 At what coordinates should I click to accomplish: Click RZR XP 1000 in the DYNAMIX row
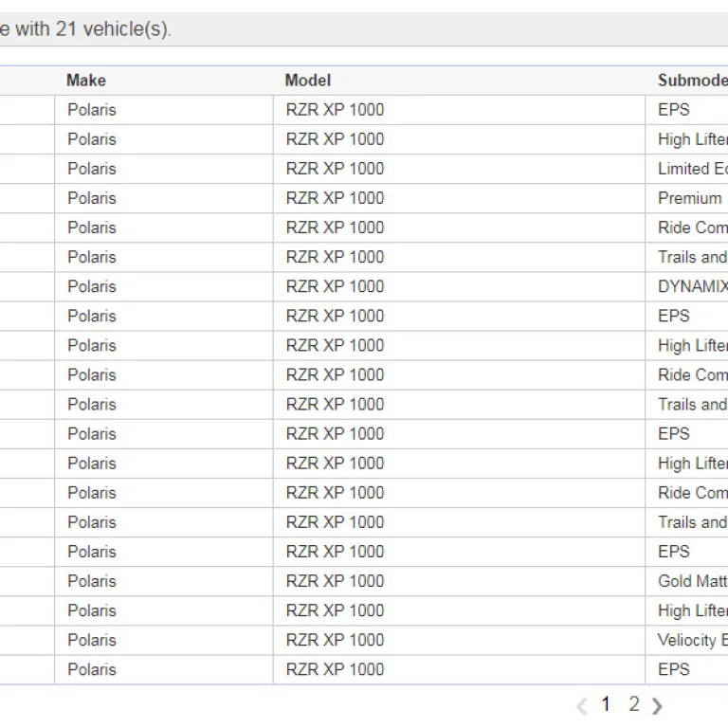tap(336, 286)
